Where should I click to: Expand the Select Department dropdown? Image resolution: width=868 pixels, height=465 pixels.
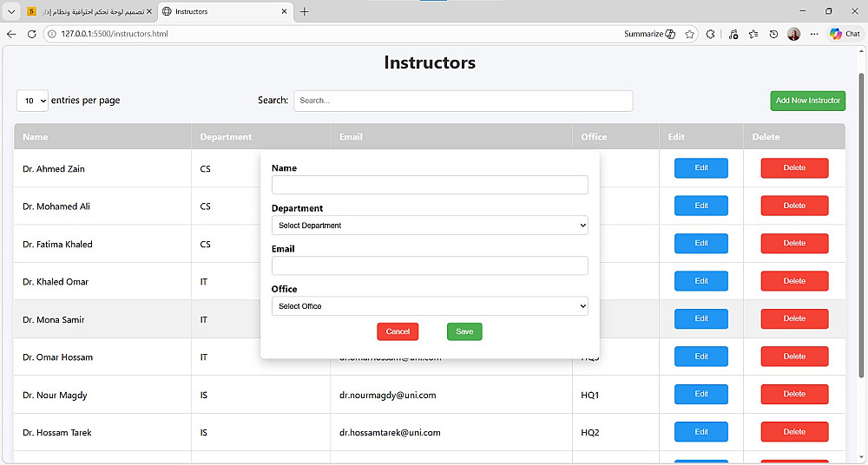click(x=430, y=226)
